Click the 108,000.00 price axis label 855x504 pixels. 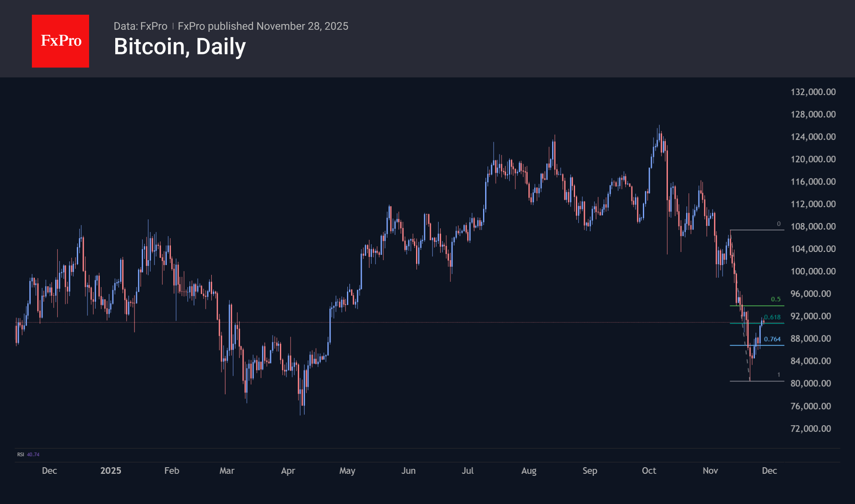(813, 226)
